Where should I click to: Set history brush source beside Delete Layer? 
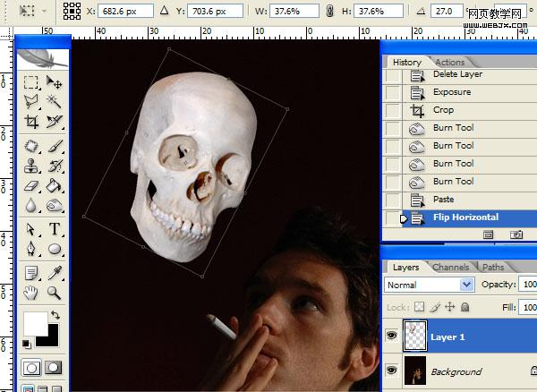[392, 75]
